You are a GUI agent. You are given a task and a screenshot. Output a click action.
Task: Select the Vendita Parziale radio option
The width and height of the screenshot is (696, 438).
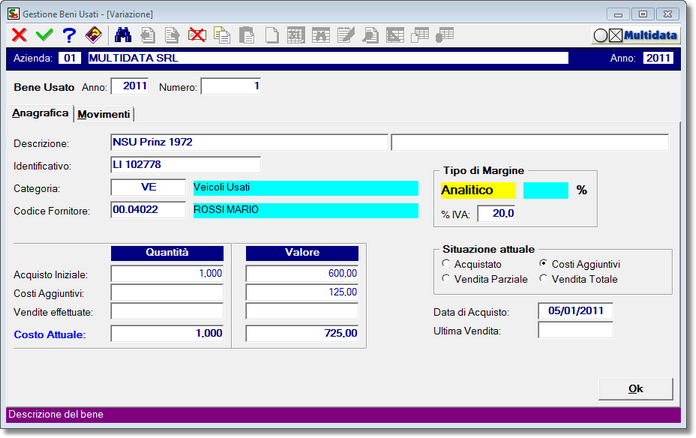446,279
